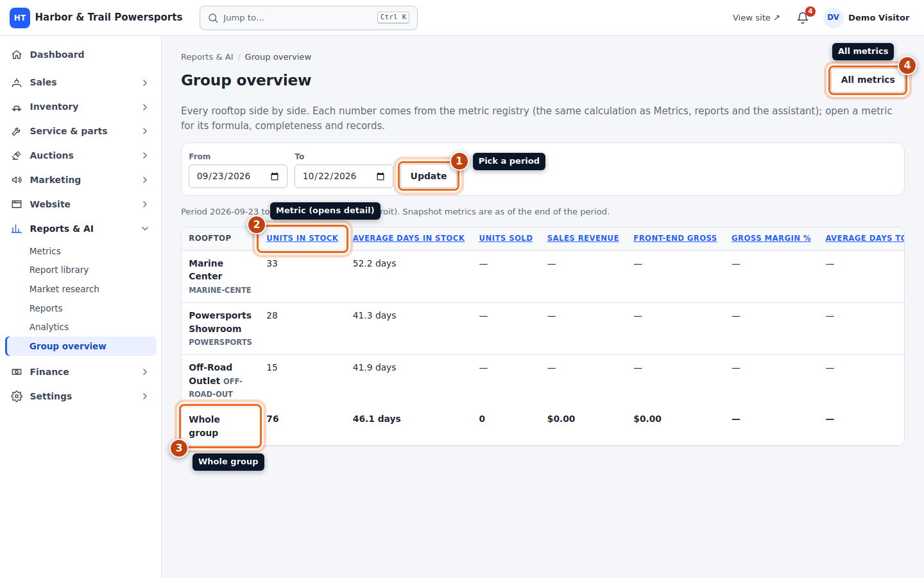The width and height of the screenshot is (924, 578).
Task: Click the Finance banknote icon
Action: tap(17, 372)
